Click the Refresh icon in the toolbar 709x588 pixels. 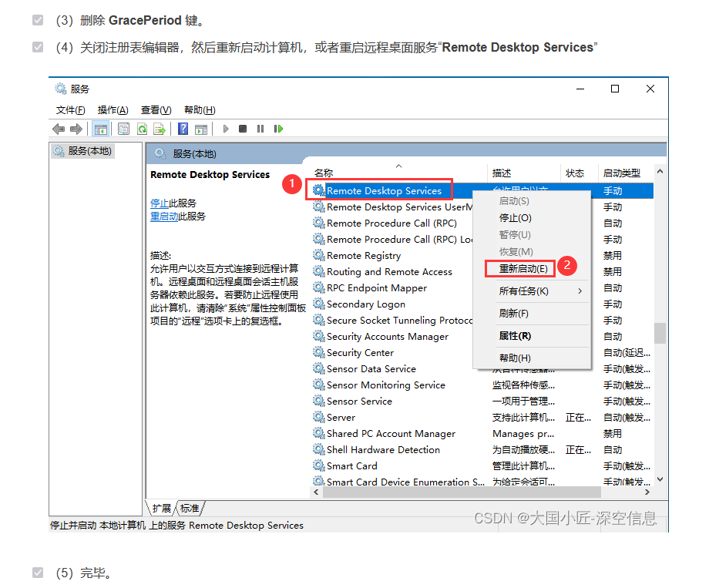click(142, 129)
